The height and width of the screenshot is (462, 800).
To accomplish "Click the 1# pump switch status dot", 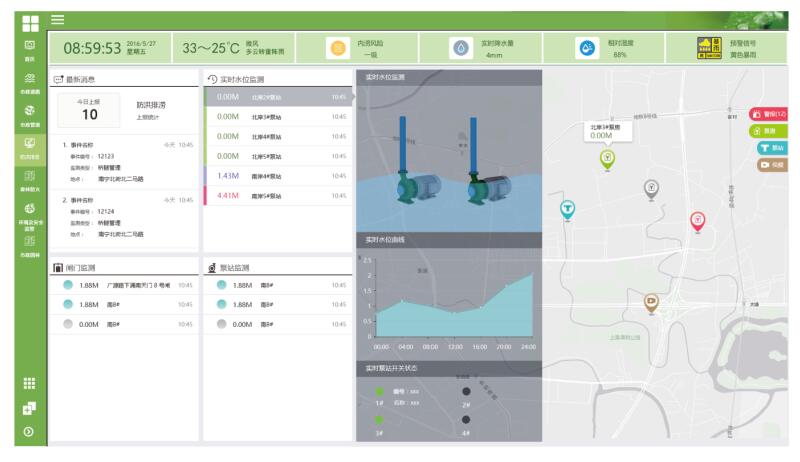I will click(379, 391).
